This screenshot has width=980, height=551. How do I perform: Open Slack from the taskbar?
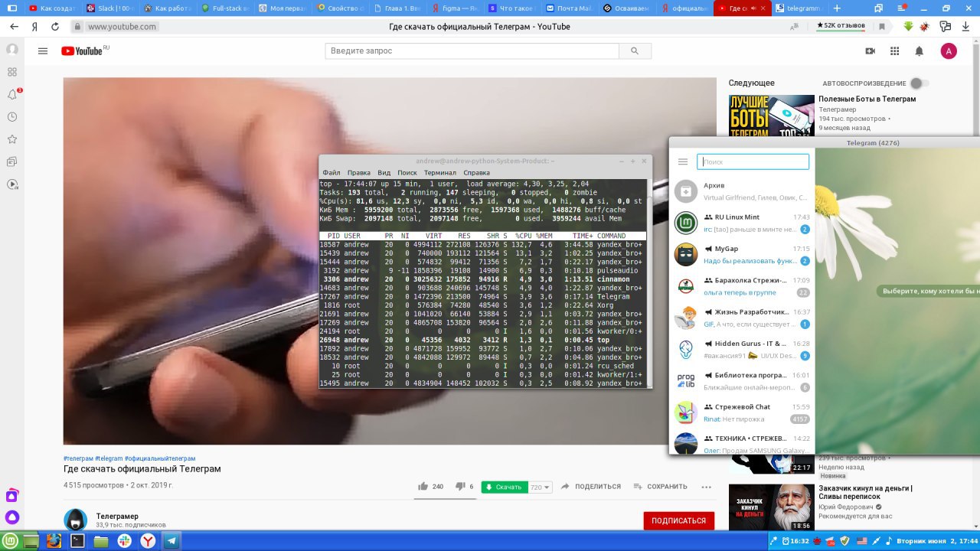(124, 541)
